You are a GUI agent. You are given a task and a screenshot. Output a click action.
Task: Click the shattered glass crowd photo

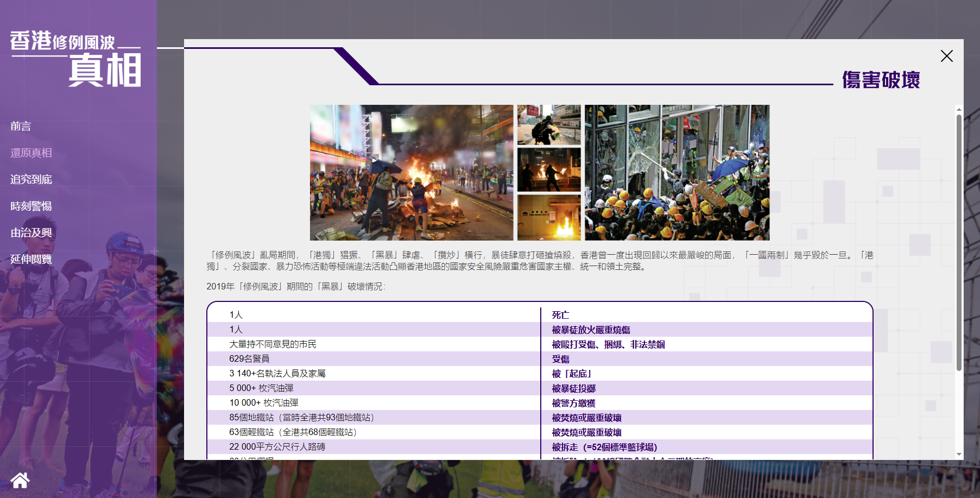point(676,172)
